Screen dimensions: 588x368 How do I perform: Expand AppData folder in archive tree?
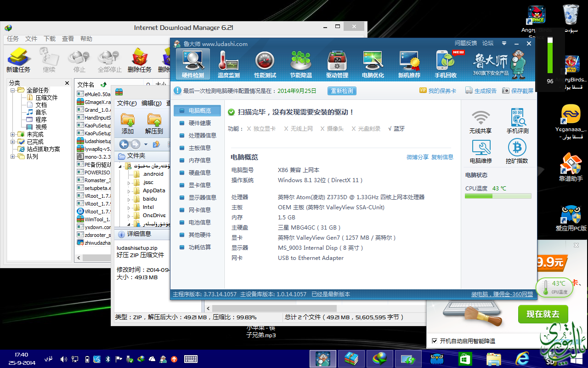tap(129, 191)
